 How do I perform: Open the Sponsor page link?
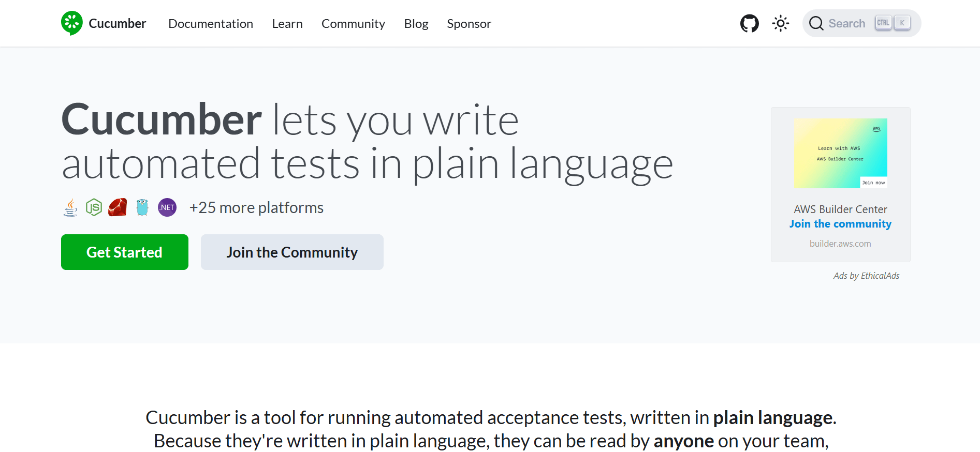pos(469,24)
